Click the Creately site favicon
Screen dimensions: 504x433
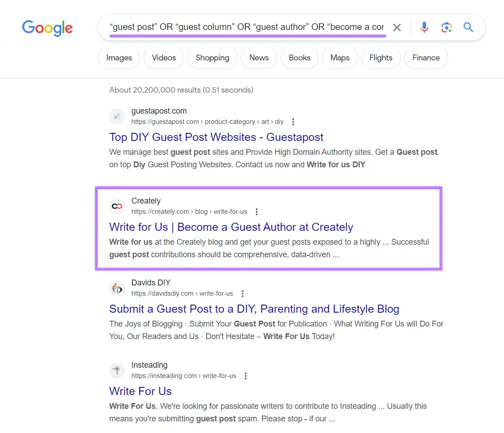[x=117, y=206]
